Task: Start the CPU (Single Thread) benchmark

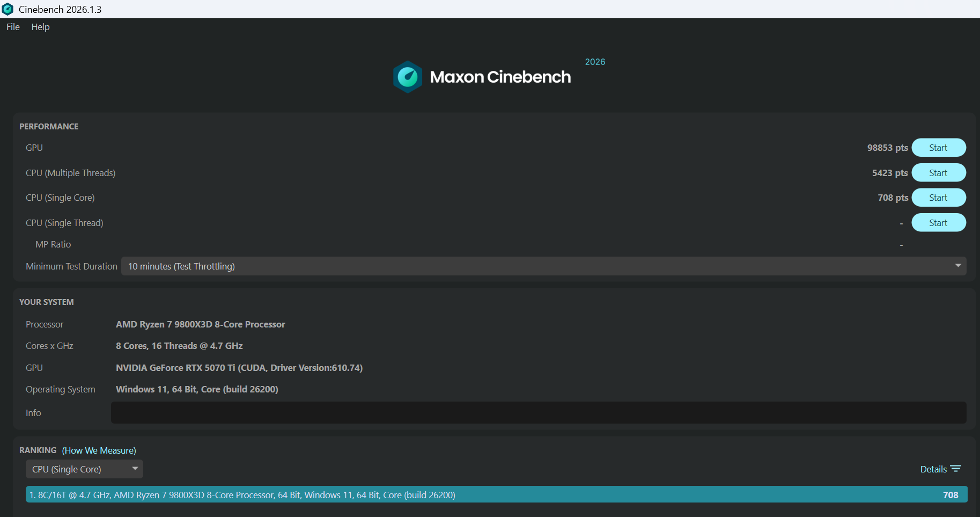Action: click(939, 223)
